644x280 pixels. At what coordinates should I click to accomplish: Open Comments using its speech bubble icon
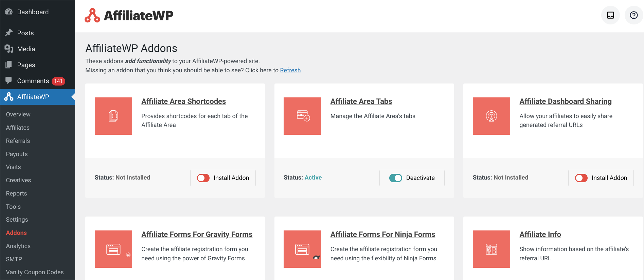[9, 80]
